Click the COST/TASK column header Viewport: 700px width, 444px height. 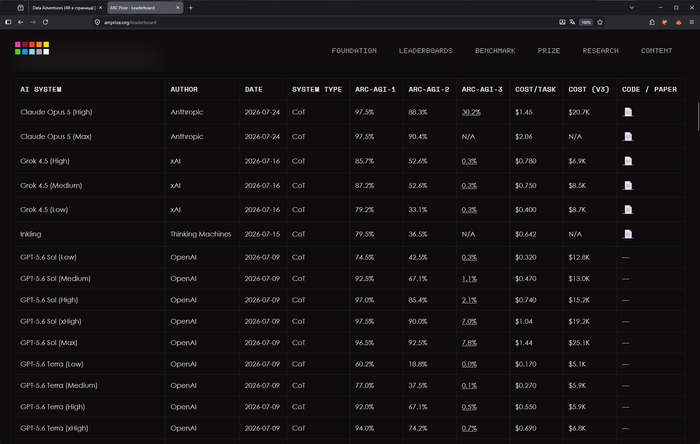pos(535,89)
